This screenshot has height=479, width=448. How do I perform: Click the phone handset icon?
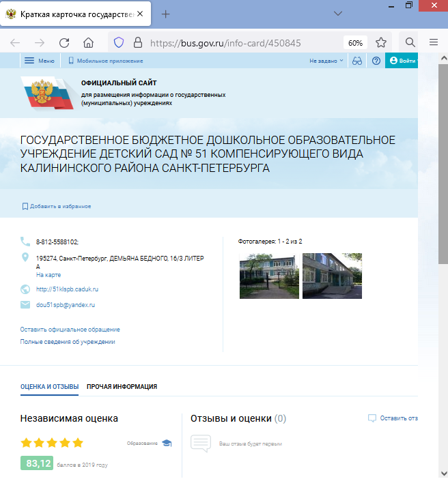tap(25, 242)
